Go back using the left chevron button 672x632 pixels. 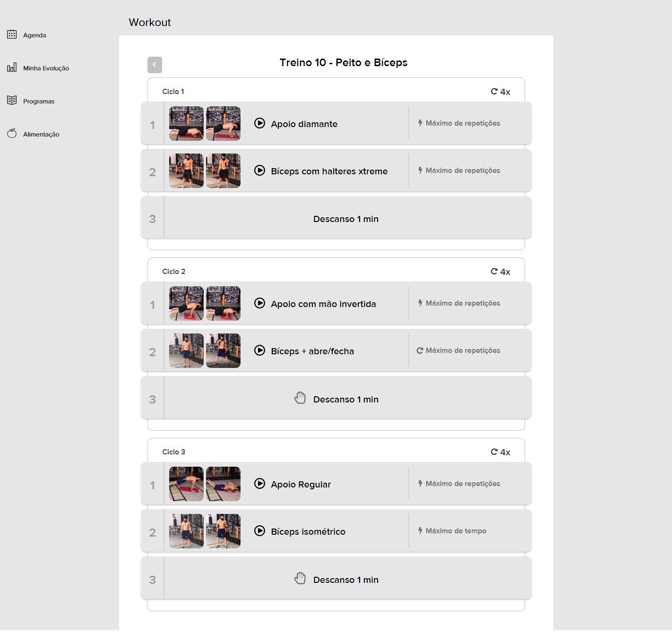coord(155,65)
